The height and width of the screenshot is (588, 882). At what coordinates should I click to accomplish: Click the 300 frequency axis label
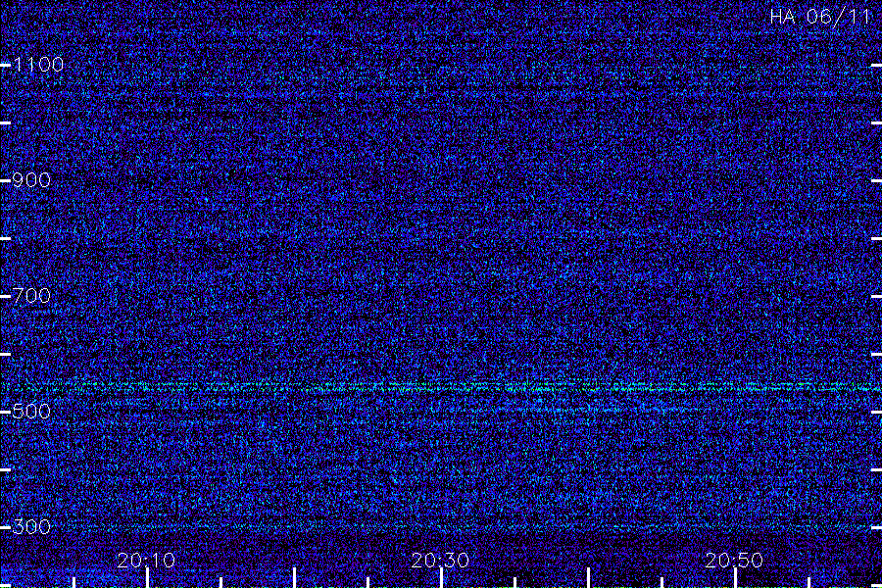coord(31,526)
